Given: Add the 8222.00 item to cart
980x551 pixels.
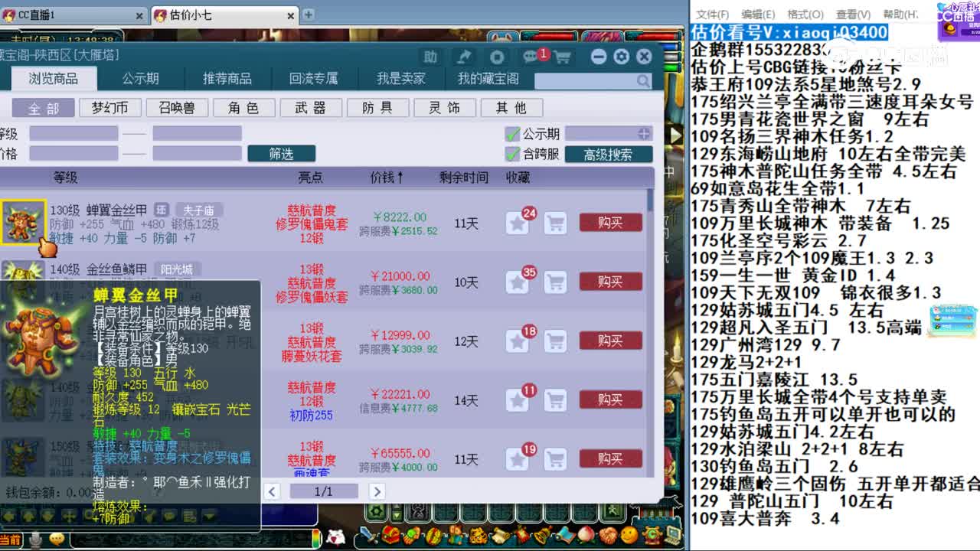Looking at the screenshot, I should click(556, 223).
